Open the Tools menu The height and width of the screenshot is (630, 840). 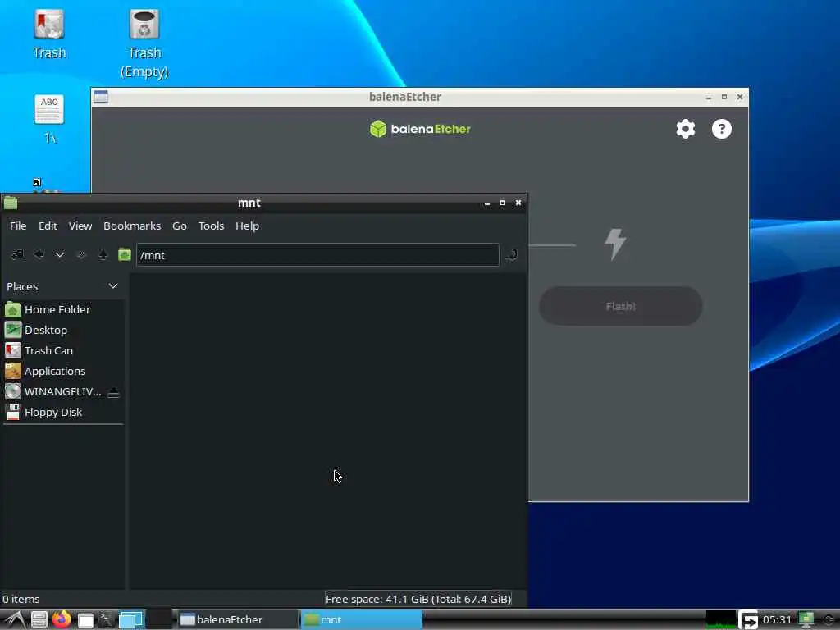click(211, 226)
